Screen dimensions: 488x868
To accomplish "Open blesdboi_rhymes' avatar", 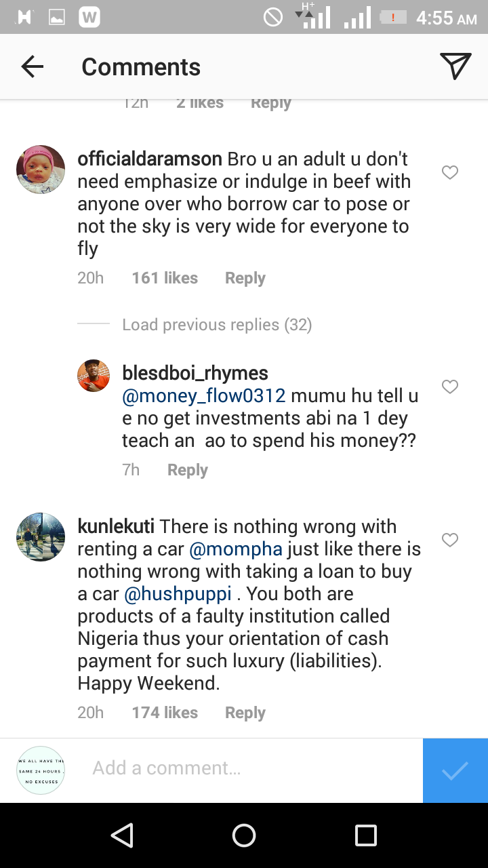I will [94, 376].
